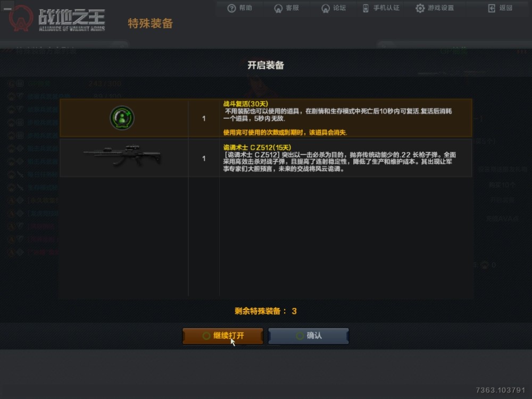Click the 开启装备 dialog title
The height and width of the screenshot is (399, 532).
point(265,65)
